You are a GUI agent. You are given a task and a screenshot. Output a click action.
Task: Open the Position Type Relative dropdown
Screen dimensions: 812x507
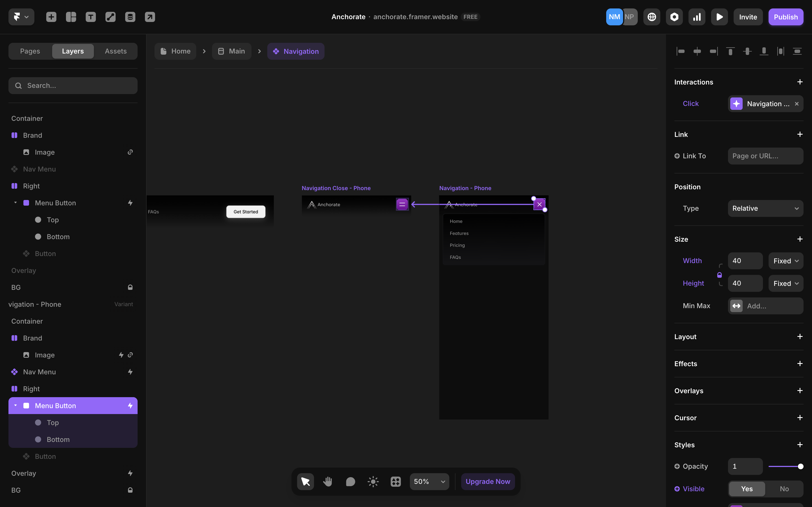coord(765,208)
